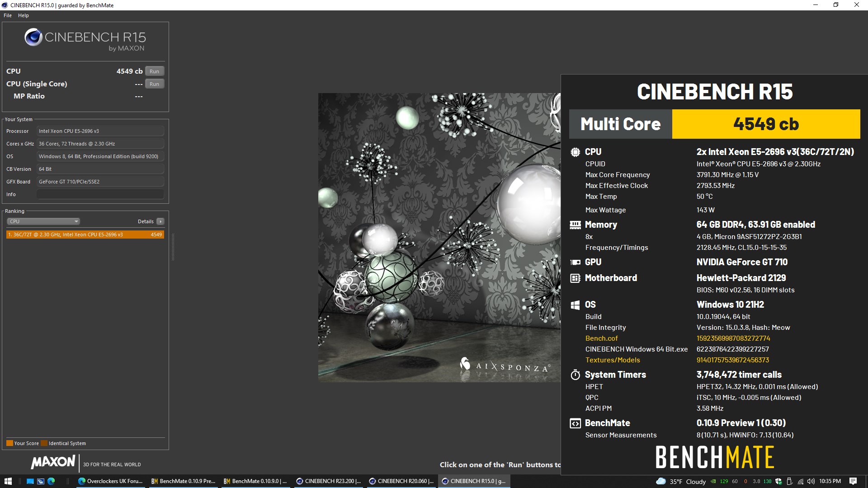Click the second quick-launch taskbar icon
This screenshot has height=488, width=868.
41,481
